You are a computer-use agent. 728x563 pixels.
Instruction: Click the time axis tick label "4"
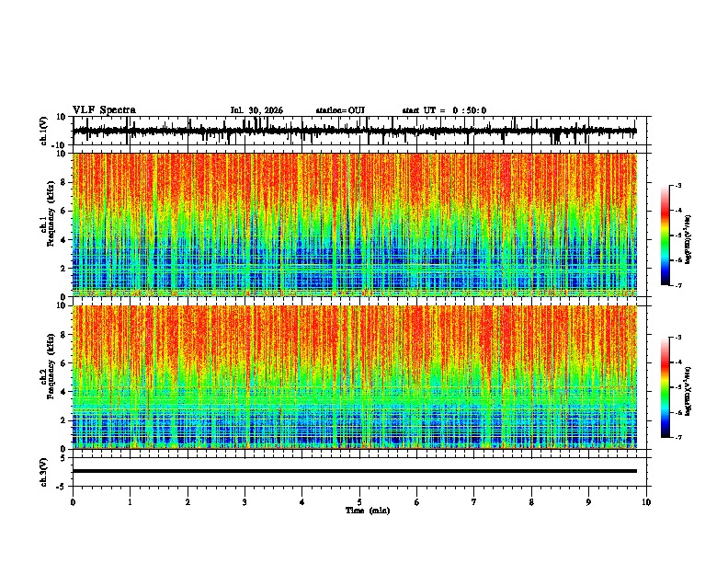[x=302, y=502]
